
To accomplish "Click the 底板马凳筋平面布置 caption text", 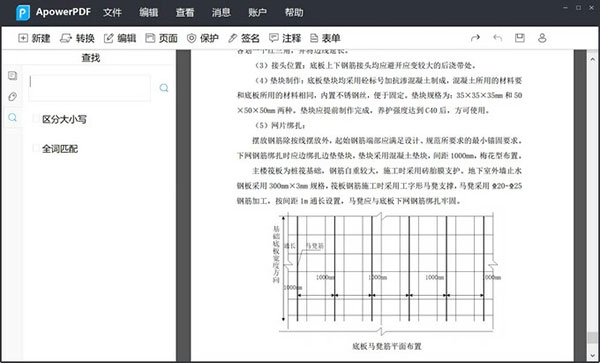I will (x=386, y=347).
